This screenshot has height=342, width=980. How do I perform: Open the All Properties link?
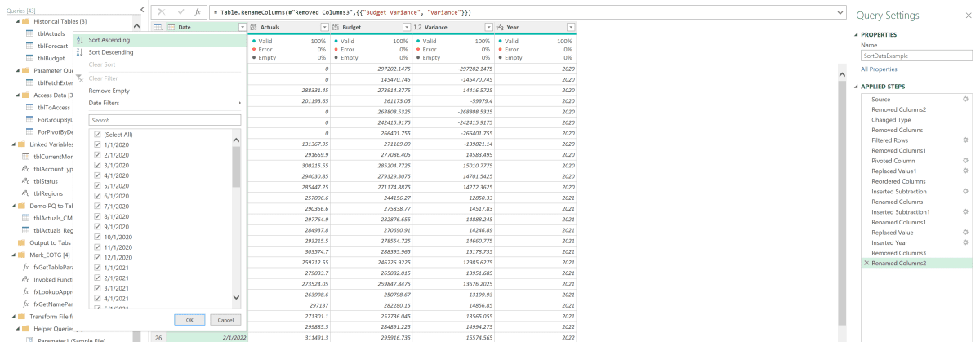click(x=879, y=69)
